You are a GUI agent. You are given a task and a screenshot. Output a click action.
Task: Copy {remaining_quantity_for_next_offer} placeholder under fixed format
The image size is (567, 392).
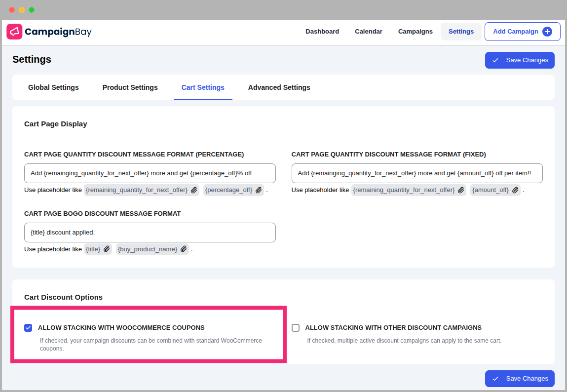pyautogui.click(x=461, y=190)
